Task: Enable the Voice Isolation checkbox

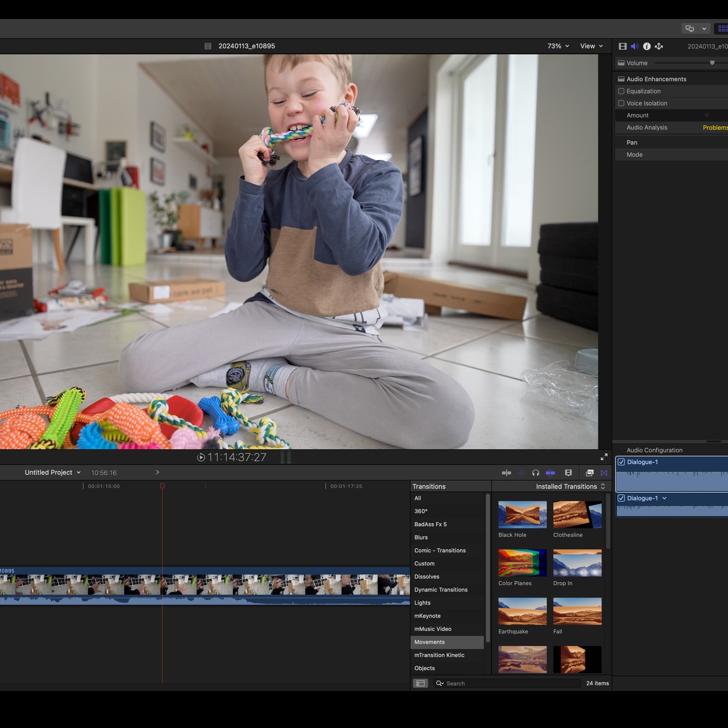Action: coord(621,103)
